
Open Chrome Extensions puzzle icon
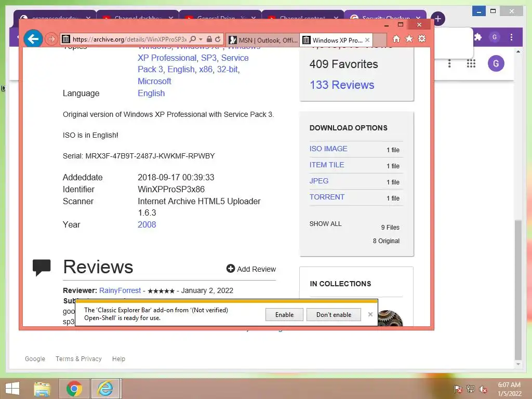[478, 37]
